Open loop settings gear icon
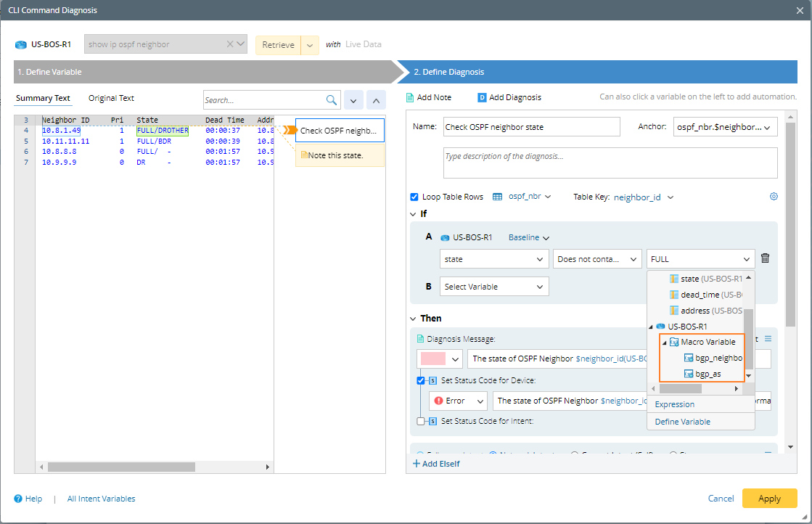Screen dimensions: 812x524 (x=774, y=196)
